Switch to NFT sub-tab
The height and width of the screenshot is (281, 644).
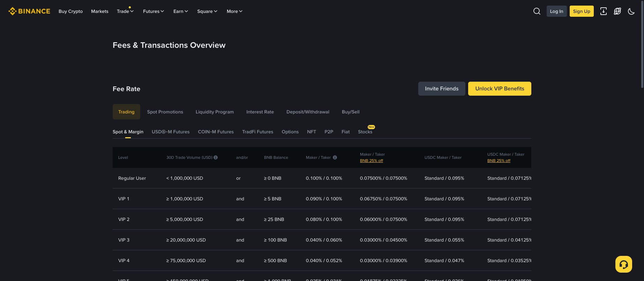[312, 132]
